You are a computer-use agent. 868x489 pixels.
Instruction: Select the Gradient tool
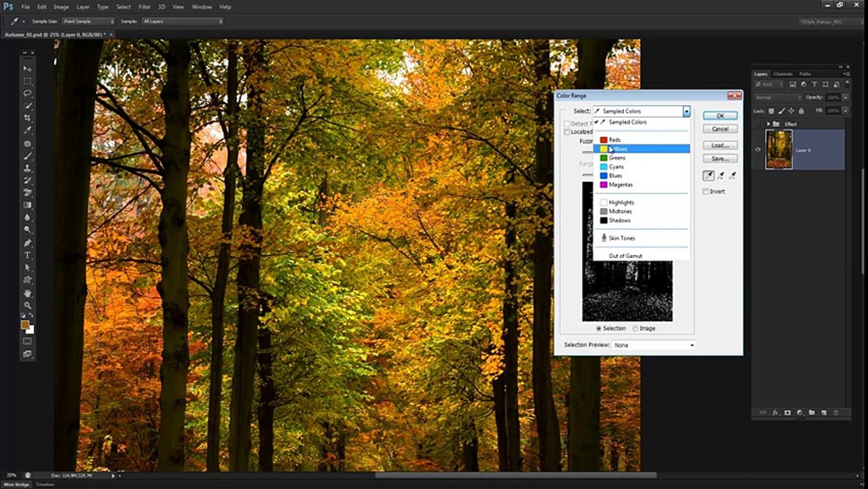pyautogui.click(x=28, y=205)
